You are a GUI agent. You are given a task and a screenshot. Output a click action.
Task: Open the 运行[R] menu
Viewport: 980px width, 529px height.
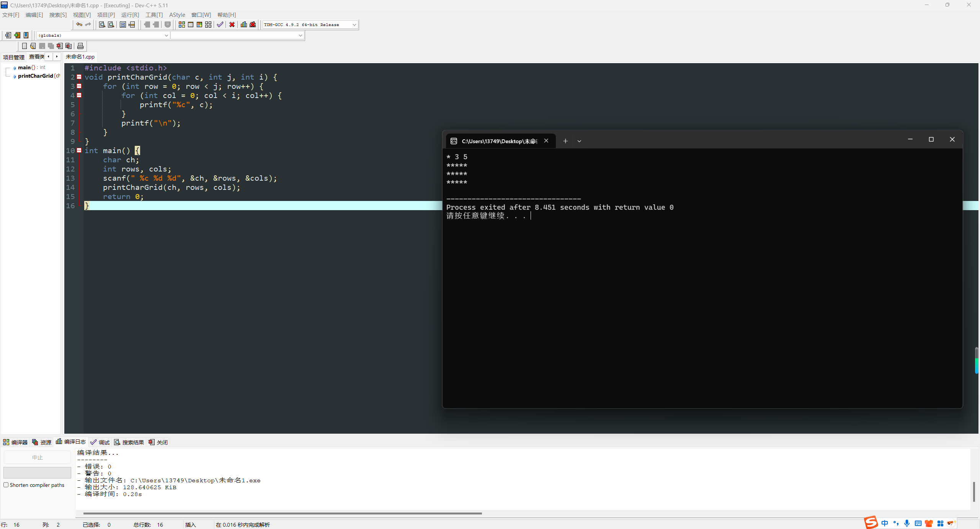[130, 15]
